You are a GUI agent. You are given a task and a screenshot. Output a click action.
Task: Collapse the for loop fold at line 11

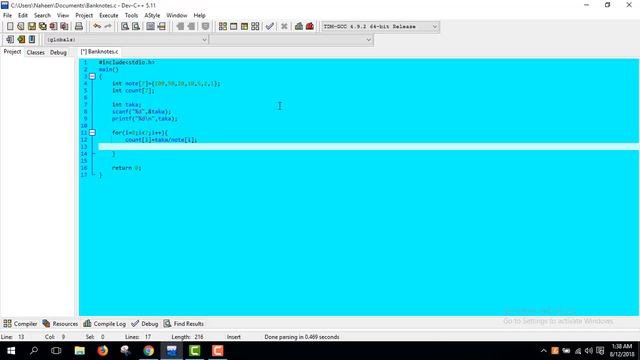(x=92, y=132)
